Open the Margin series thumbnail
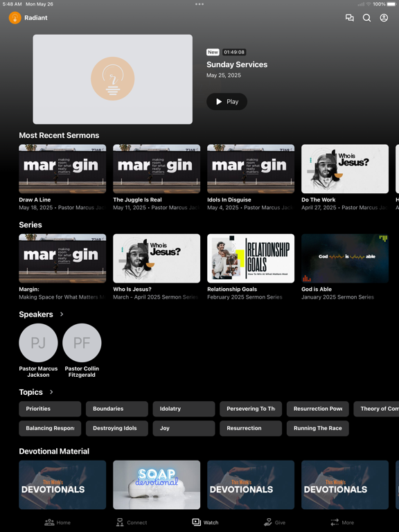399x532 pixels. (x=62, y=258)
